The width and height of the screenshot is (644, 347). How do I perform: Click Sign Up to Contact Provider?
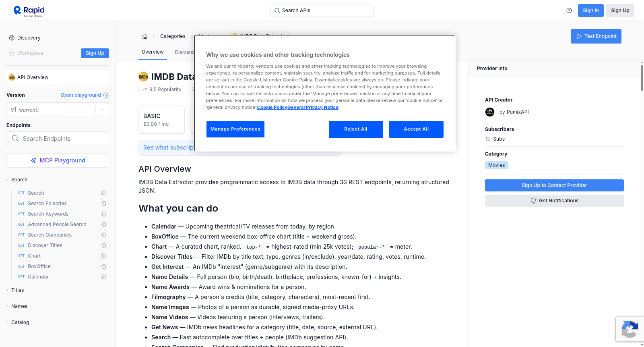click(554, 185)
